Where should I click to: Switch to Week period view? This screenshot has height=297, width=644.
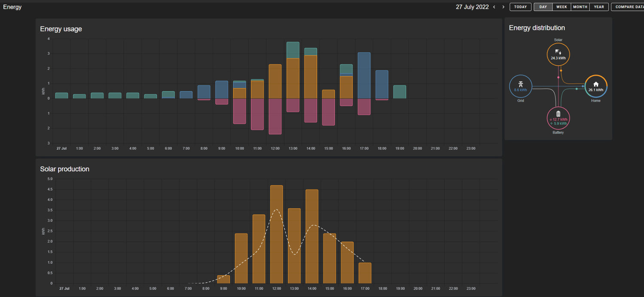(x=562, y=7)
